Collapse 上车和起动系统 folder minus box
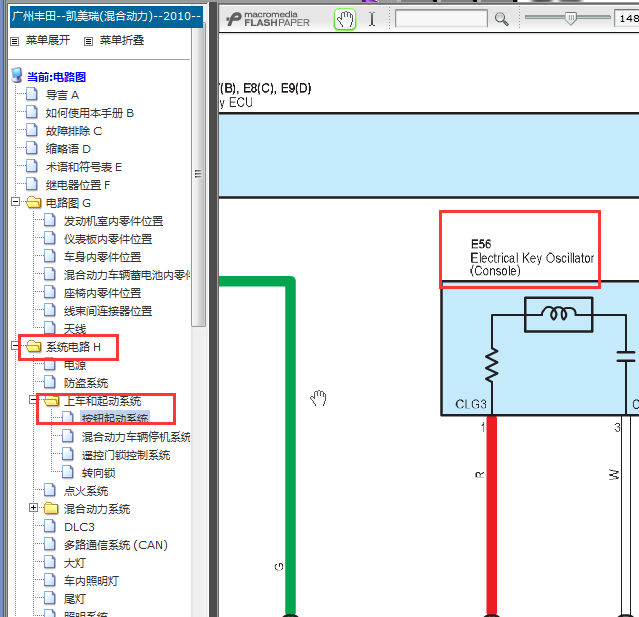Screen dimensions: 639x617 [x=33, y=400]
